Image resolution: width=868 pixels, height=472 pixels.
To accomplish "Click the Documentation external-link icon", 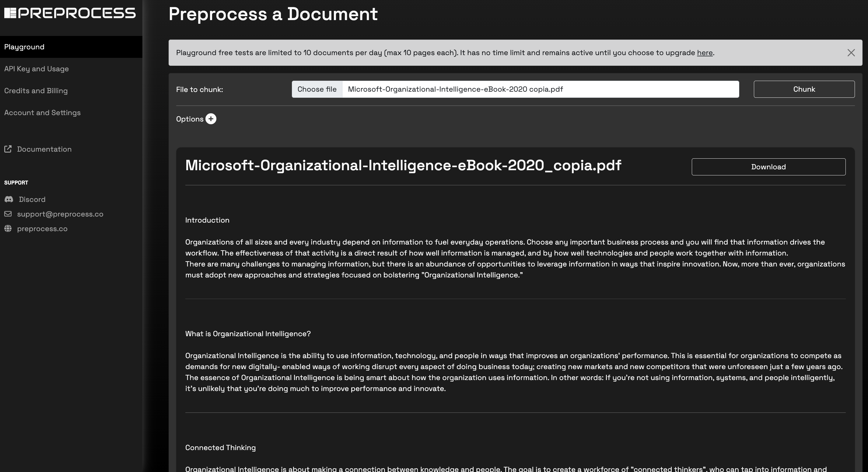I will point(8,149).
